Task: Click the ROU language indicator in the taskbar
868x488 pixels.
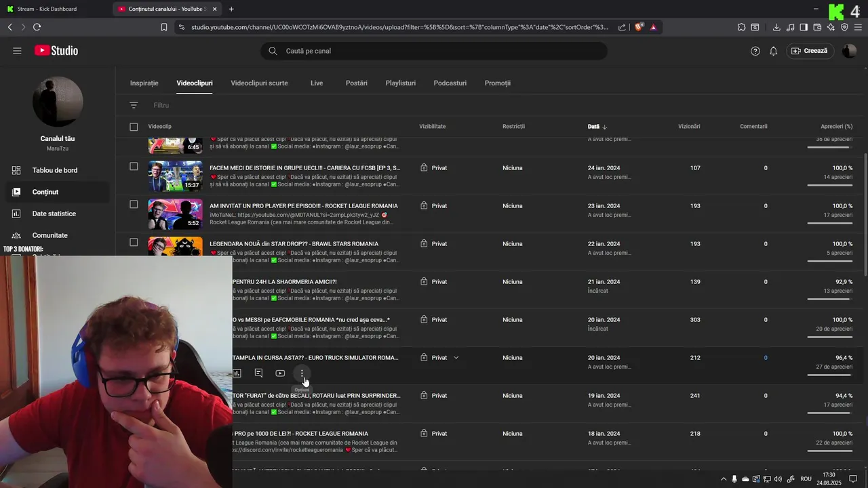Action: 806,479
